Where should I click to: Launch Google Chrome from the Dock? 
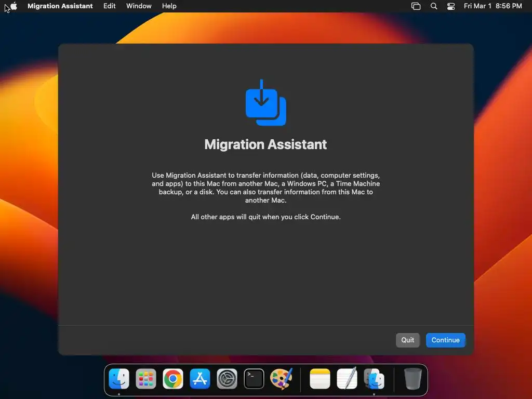[172, 379]
